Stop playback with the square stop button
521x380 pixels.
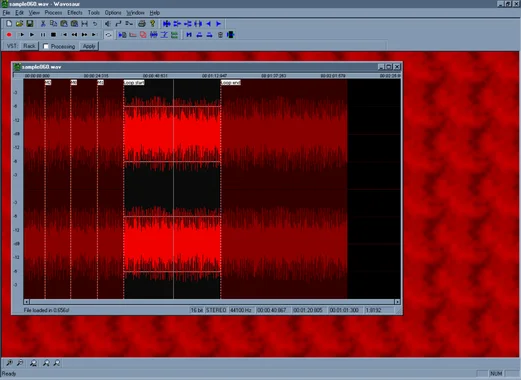click(x=53, y=35)
